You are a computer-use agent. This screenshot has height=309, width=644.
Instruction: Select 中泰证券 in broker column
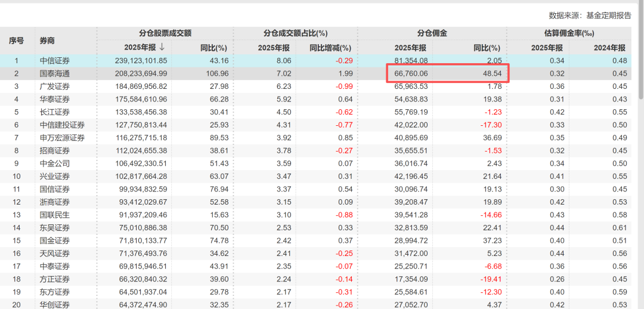(55, 266)
